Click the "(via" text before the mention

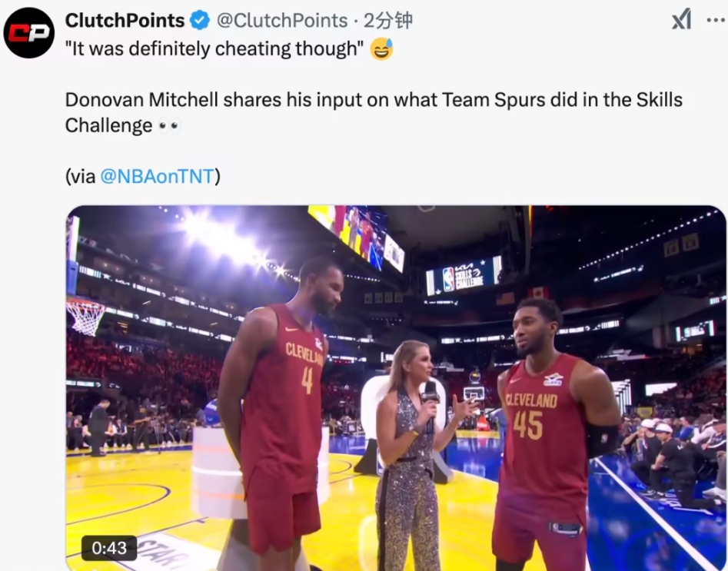pyautogui.click(x=80, y=177)
